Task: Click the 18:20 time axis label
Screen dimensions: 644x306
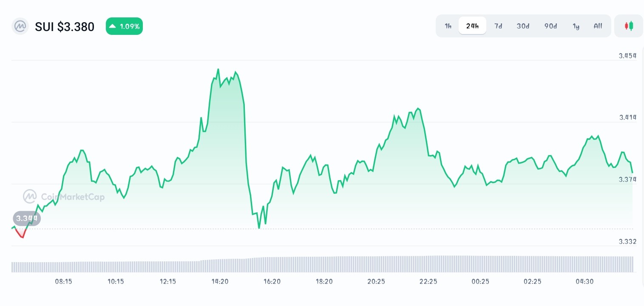Action: [x=324, y=281]
